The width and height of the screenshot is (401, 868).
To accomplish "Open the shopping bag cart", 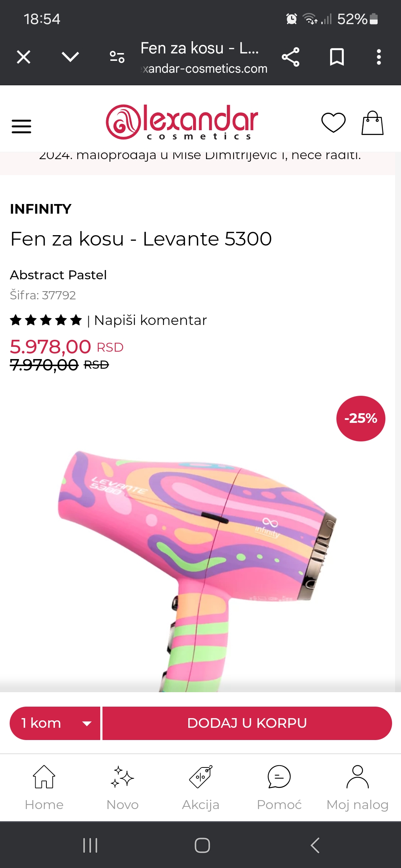I will tap(372, 123).
